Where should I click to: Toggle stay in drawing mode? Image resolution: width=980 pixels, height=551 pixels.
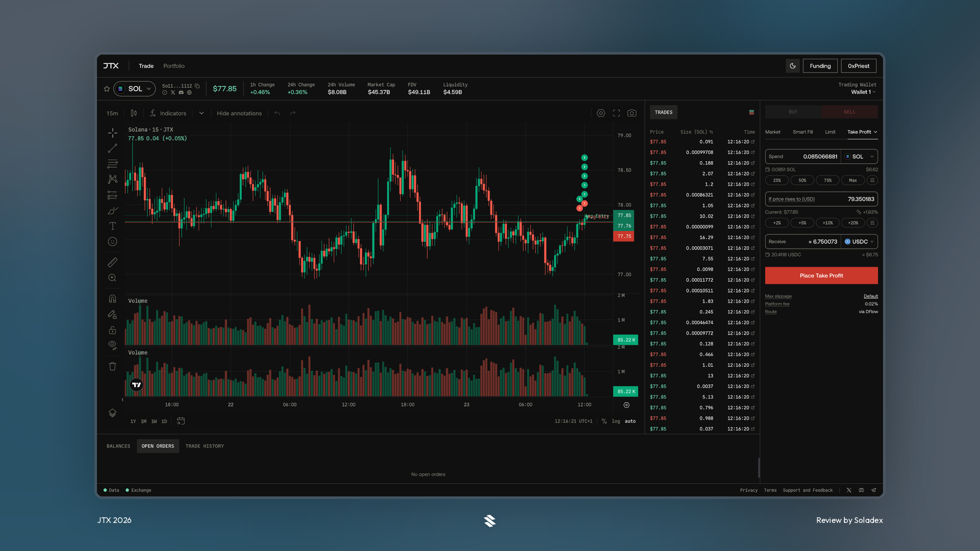coord(112,314)
